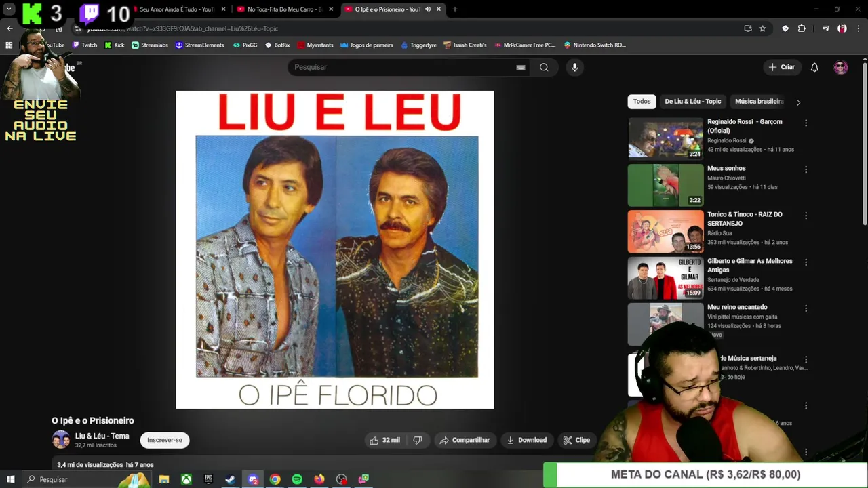Open Chrome media controls icon
This screenshot has width=868, height=488.
coord(825,28)
